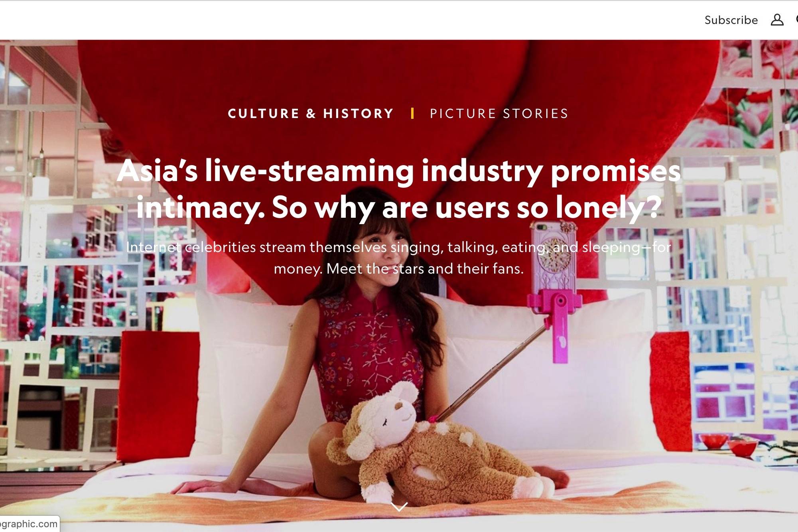
Task: Click the yellow divider between category labels
Action: (x=412, y=114)
